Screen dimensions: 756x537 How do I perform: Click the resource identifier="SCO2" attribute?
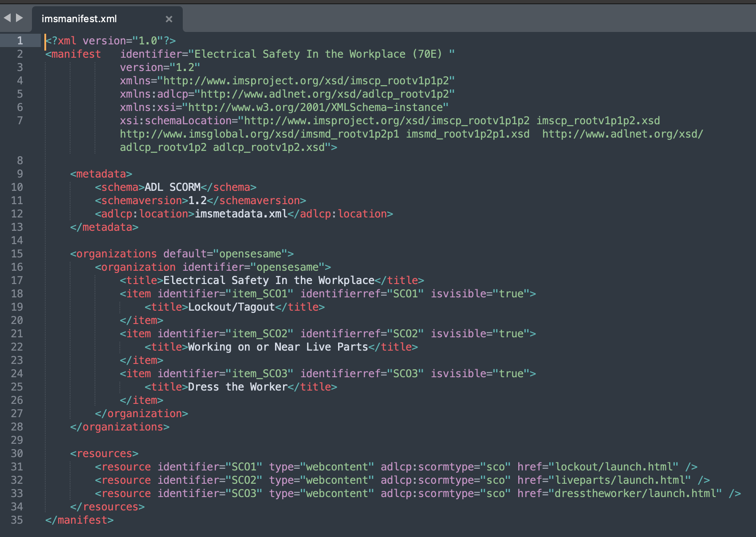point(210,480)
